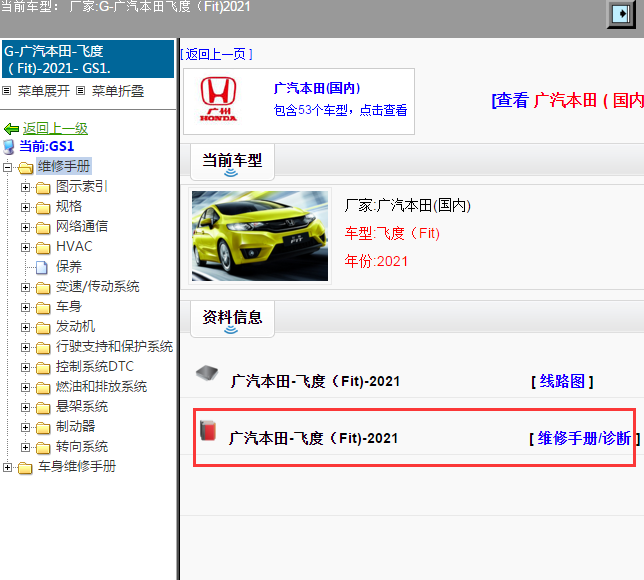This screenshot has width=644, height=580.
Task: Open the 当前车型 tab
Action: (232, 162)
